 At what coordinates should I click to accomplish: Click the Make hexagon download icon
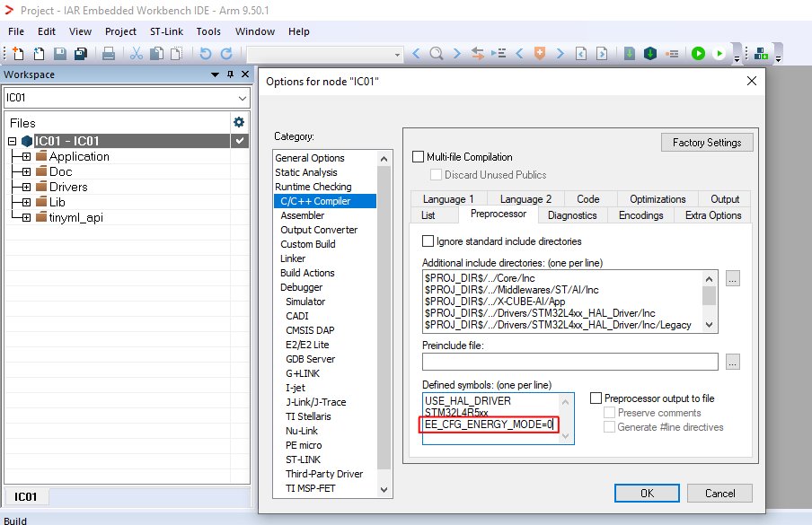pyautogui.click(x=650, y=53)
